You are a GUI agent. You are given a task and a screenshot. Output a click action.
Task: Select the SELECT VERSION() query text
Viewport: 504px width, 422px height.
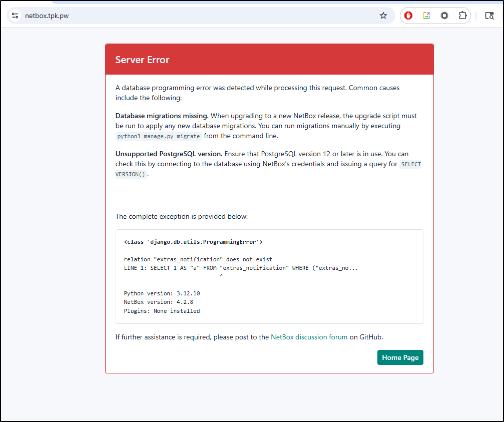click(268, 169)
